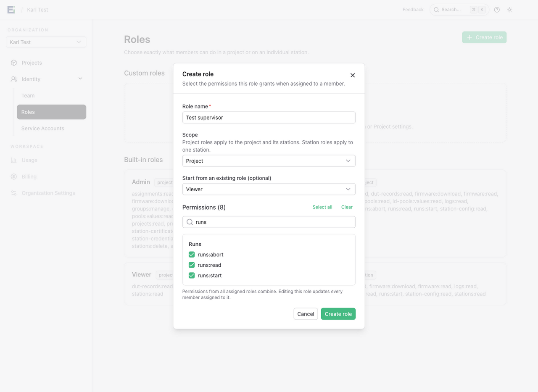The width and height of the screenshot is (538, 392).
Task: Open the Karl Test organization selector
Action: point(46,42)
